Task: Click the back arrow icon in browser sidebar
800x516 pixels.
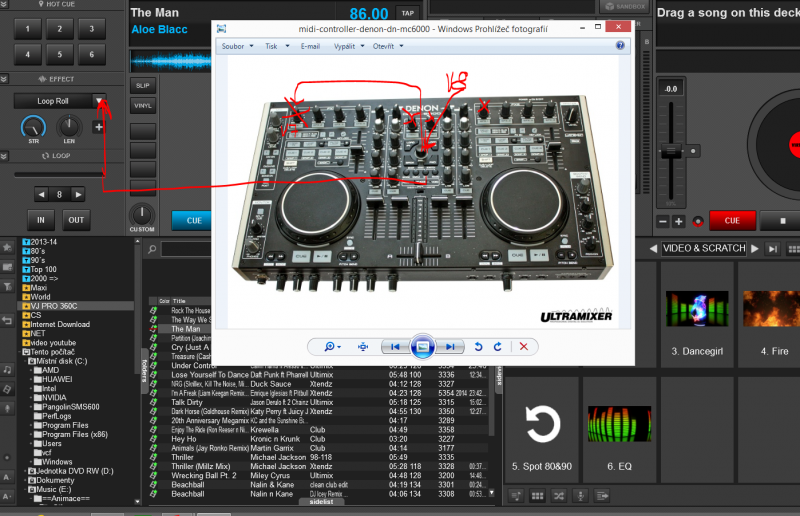Action: [7, 321]
